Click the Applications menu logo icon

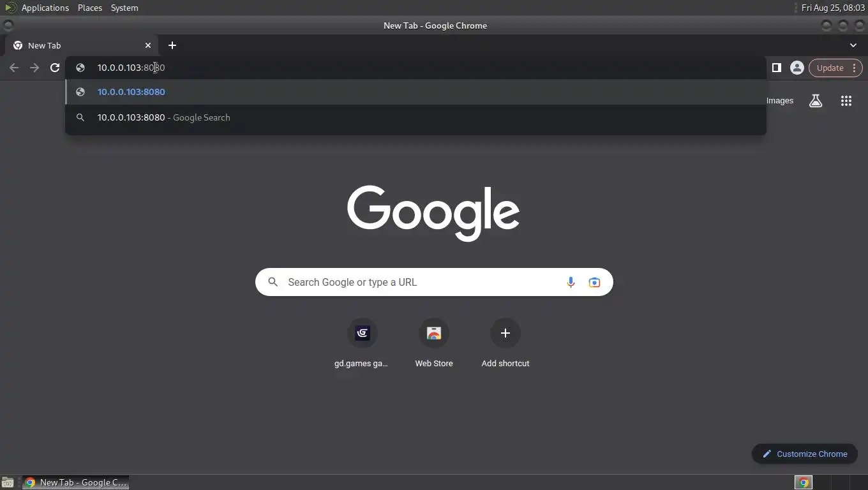click(10, 8)
